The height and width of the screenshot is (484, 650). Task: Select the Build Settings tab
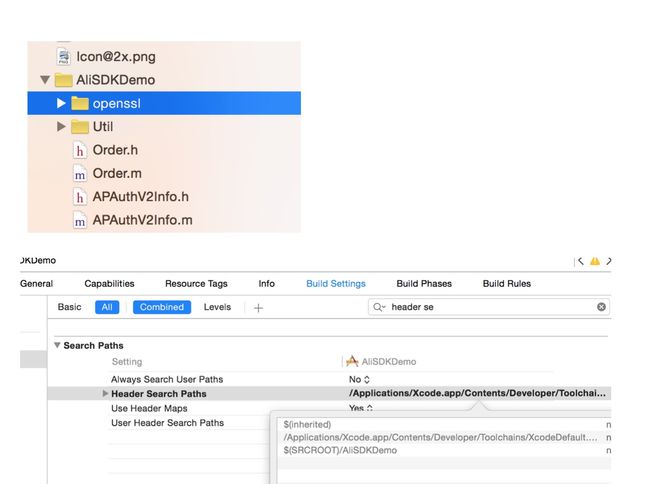click(x=336, y=284)
